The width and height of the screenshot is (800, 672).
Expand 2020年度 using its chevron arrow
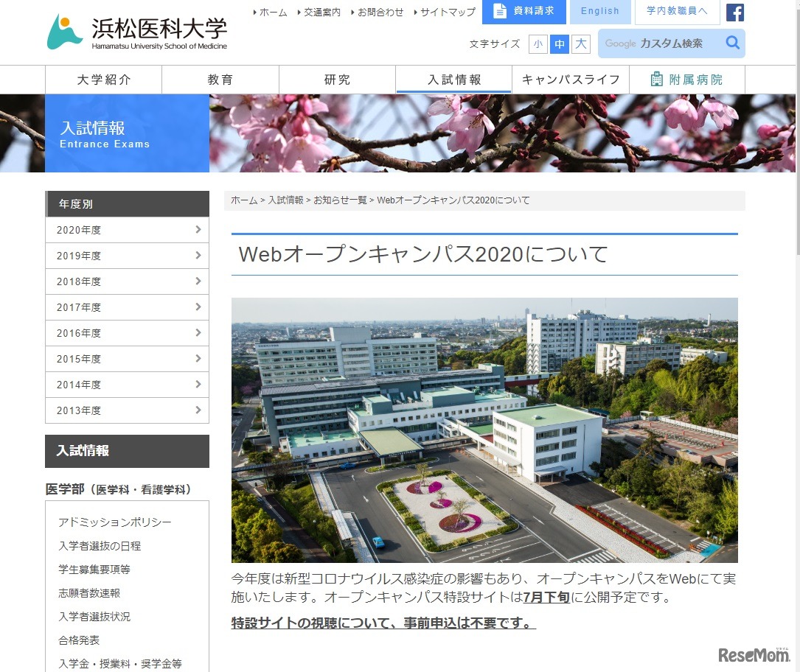click(198, 229)
